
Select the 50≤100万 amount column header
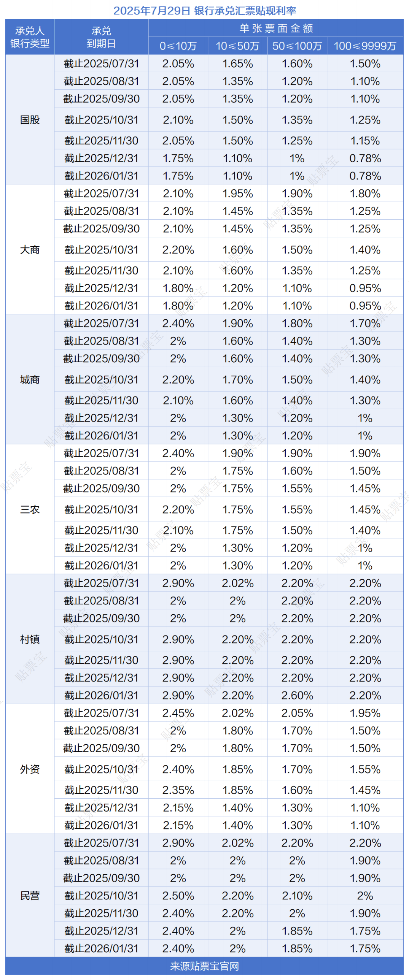point(297,46)
